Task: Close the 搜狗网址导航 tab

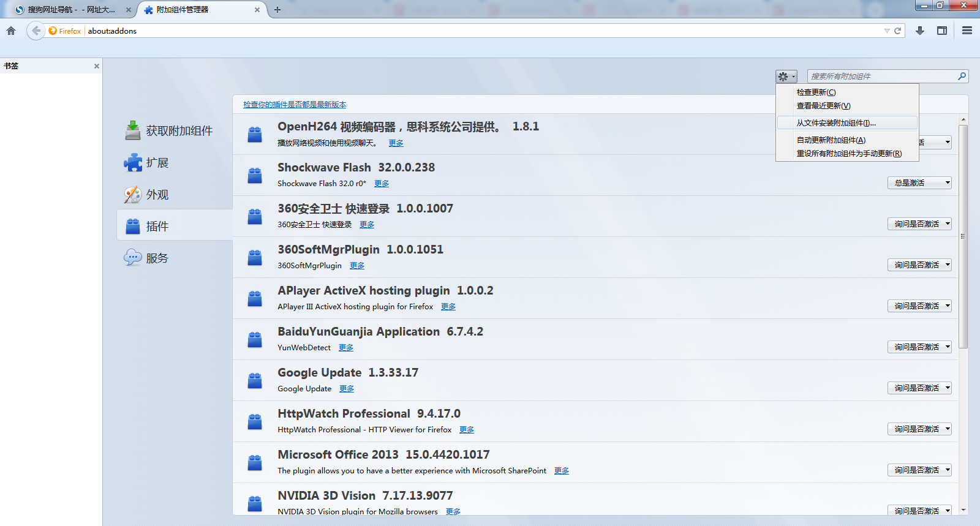Action: [128, 10]
